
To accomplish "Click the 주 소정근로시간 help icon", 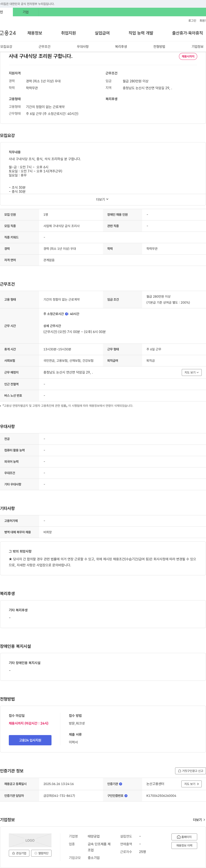I will pyautogui.click(x=67, y=314).
